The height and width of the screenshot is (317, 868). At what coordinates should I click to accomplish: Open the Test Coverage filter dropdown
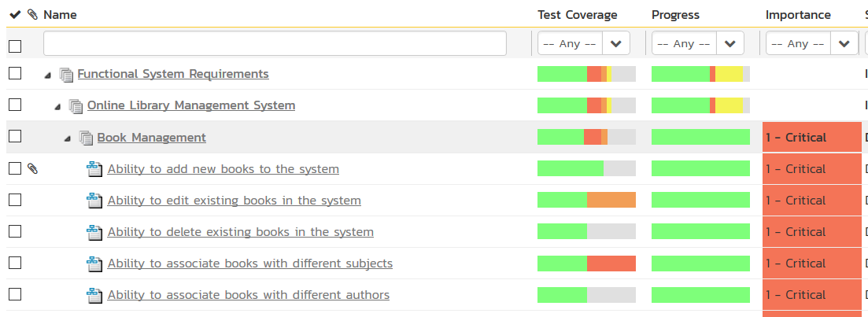[615, 44]
